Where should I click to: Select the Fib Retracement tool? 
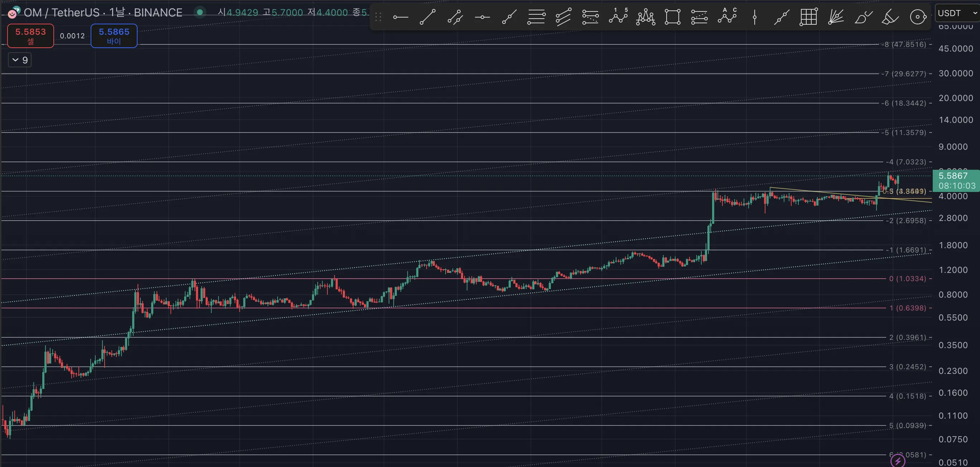pyautogui.click(x=537, y=17)
